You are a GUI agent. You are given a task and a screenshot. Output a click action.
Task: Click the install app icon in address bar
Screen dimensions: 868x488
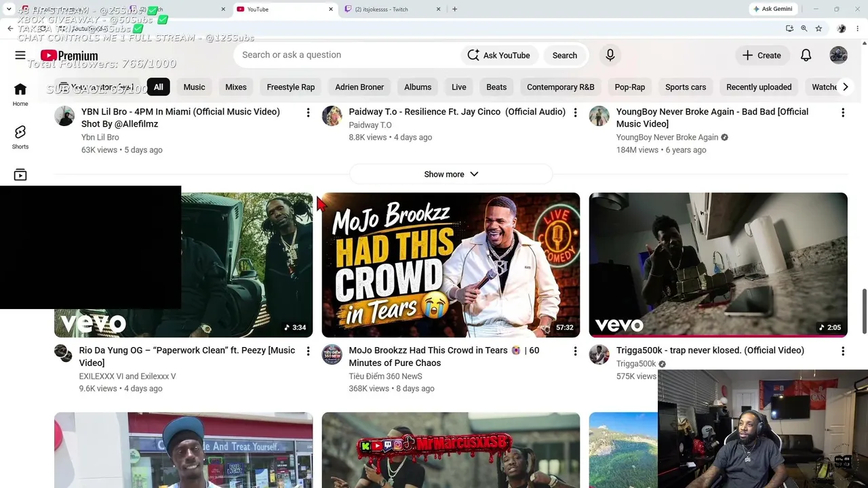click(789, 28)
